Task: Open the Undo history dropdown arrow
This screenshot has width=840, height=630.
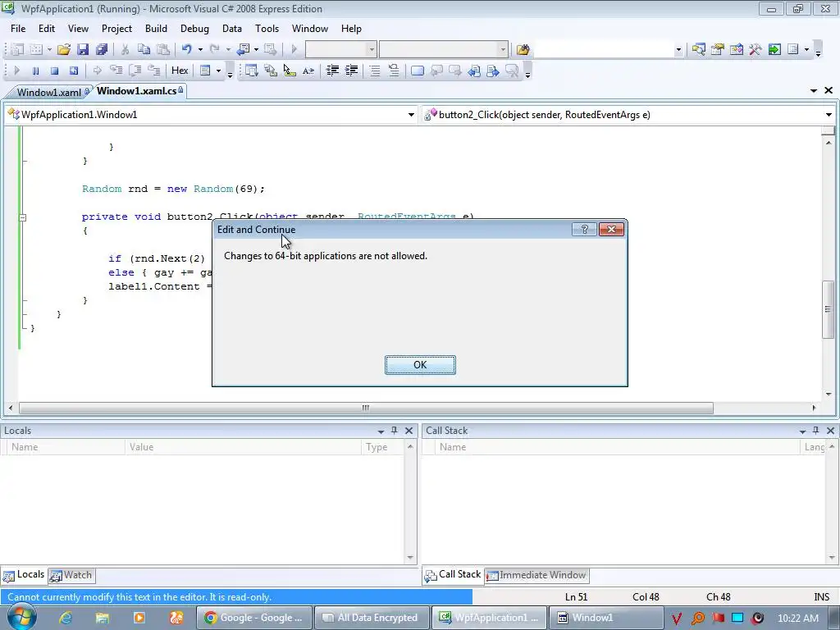Action: pyautogui.click(x=200, y=50)
